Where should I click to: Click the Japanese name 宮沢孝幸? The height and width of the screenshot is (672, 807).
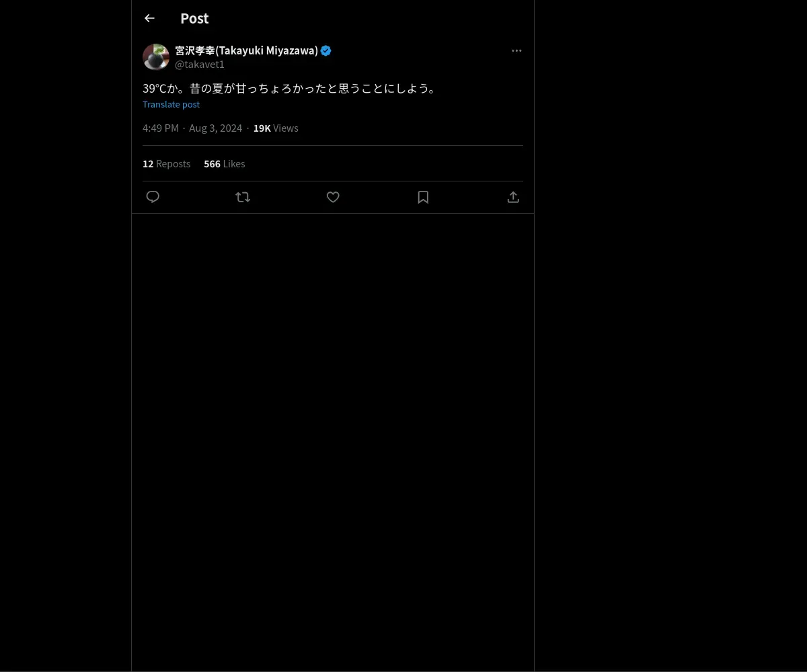(x=194, y=50)
